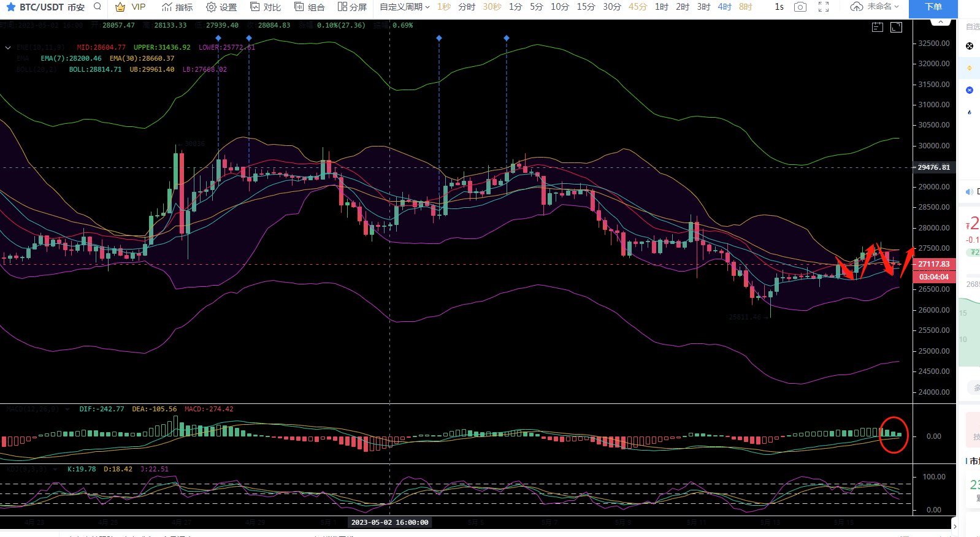This screenshot has height=537, width=980.
Task: Click the 对比 compare tool
Action: [x=265, y=7]
